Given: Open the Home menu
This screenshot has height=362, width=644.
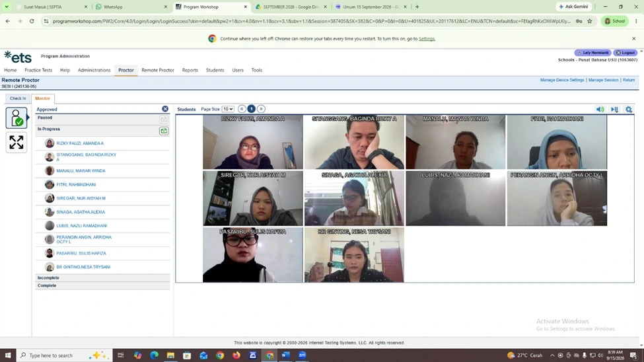Looking at the screenshot, I should tap(11, 70).
